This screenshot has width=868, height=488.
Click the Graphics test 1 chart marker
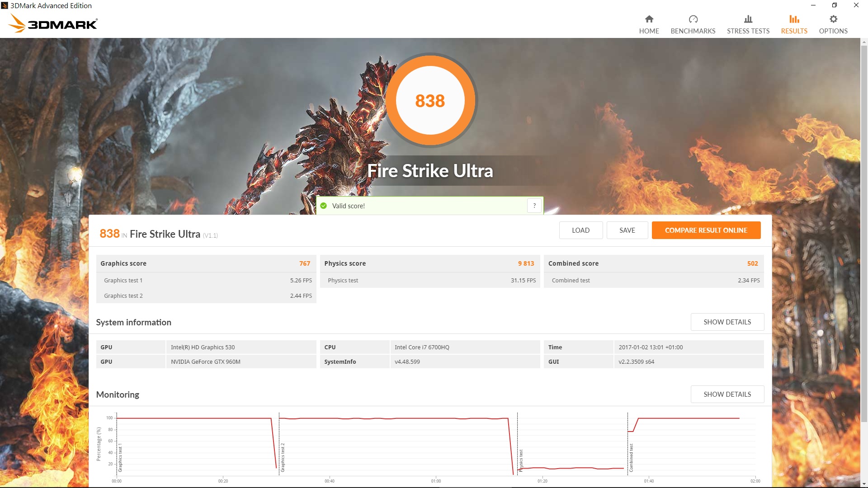pyautogui.click(x=120, y=458)
